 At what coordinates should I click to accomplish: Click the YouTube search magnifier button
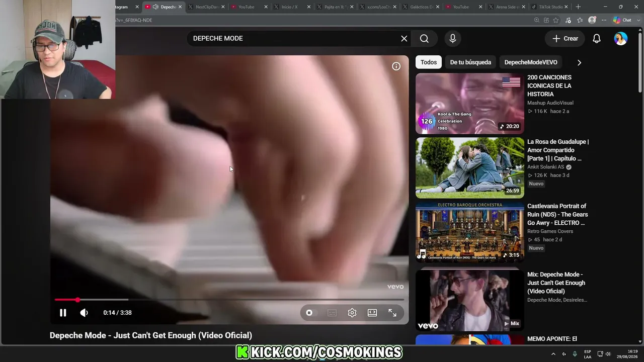[424, 38]
